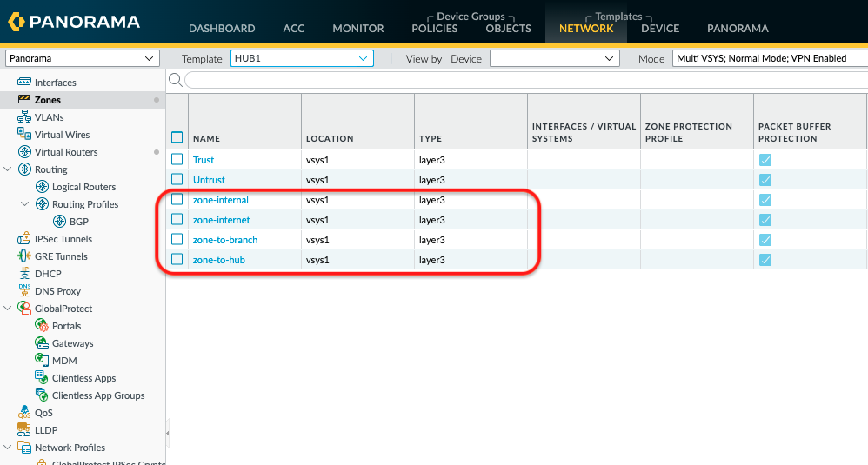Click the Clientless App Groups icon
868x465 pixels.
(42, 395)
